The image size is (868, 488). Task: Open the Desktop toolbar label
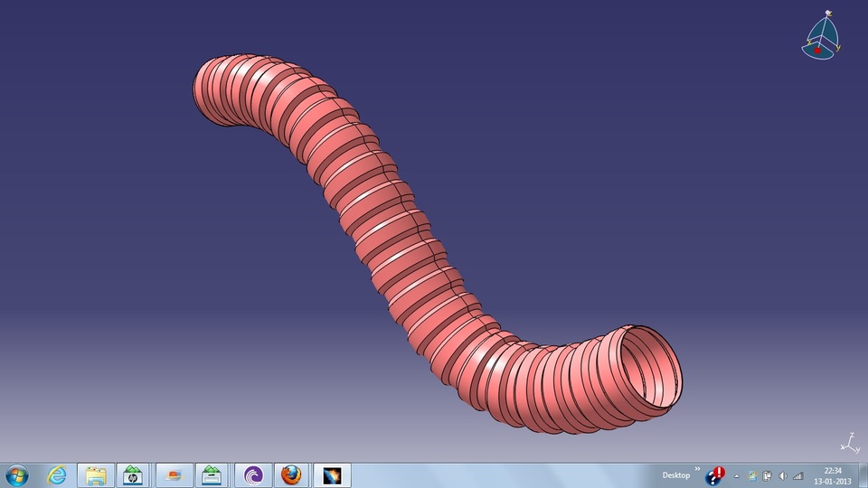tap(676, 475)
